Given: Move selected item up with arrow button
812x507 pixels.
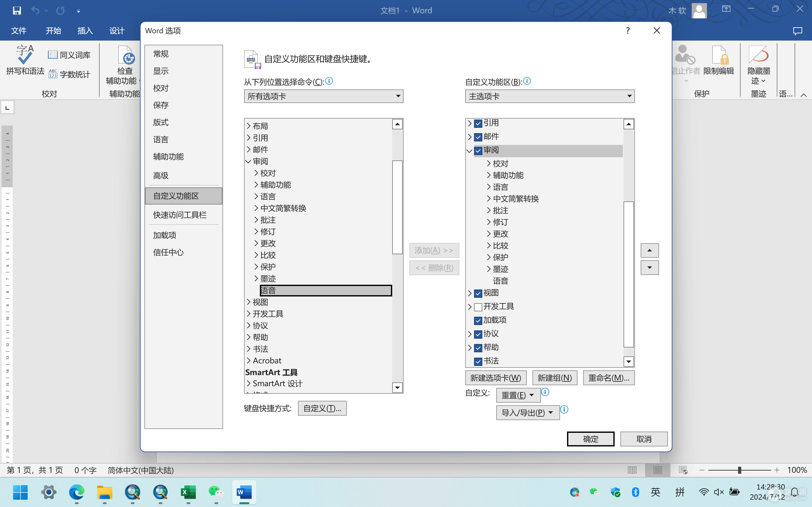Looking at the screenshot, I should pyautogui.click(x=650, y=250).
